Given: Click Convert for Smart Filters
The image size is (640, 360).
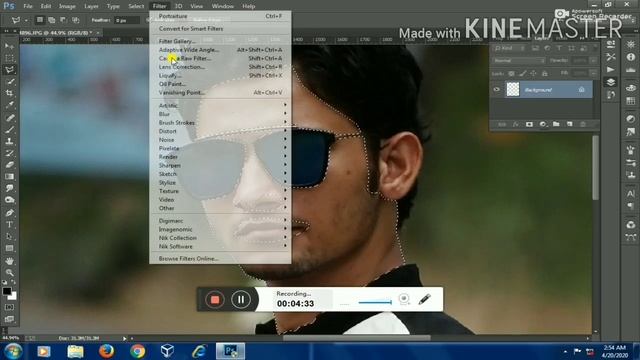Looking at the screenshot, I should coord(220,29).
